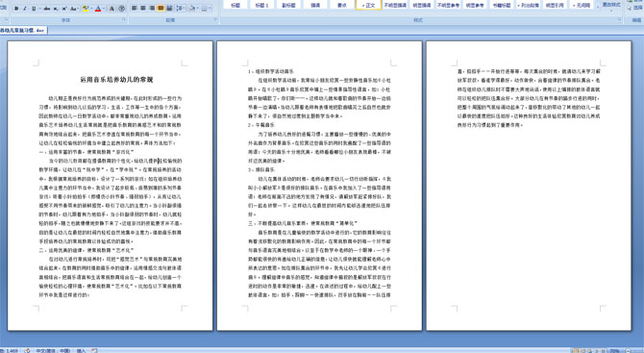Toggle justified alignment button
Image resolution: width=644 pixels, height=353 pixels.
pos(161,9)
